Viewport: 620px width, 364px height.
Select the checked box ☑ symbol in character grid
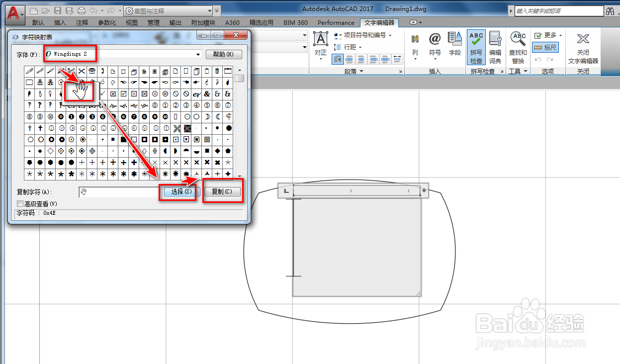pyautogui.click(x=123, y=93)
